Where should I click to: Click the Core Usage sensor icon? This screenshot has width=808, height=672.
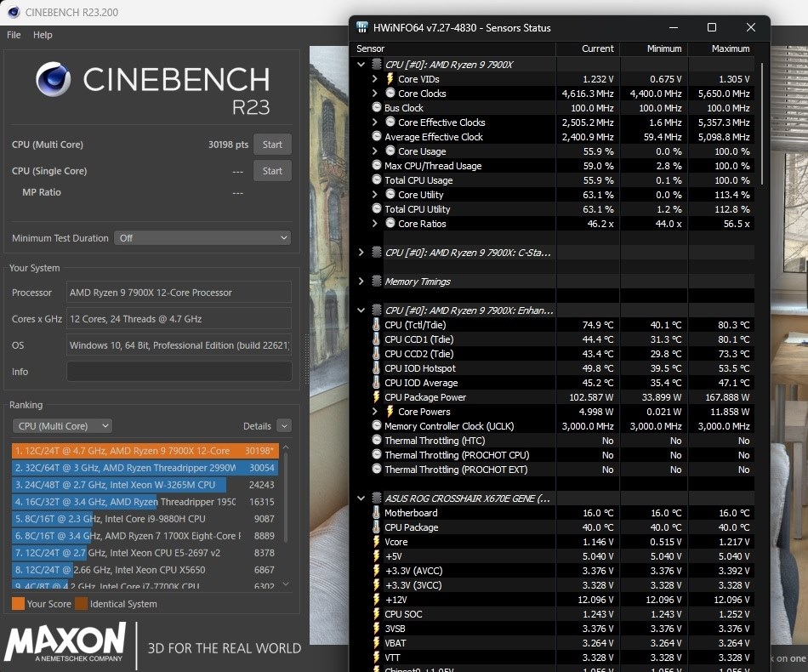coord(390,151)
